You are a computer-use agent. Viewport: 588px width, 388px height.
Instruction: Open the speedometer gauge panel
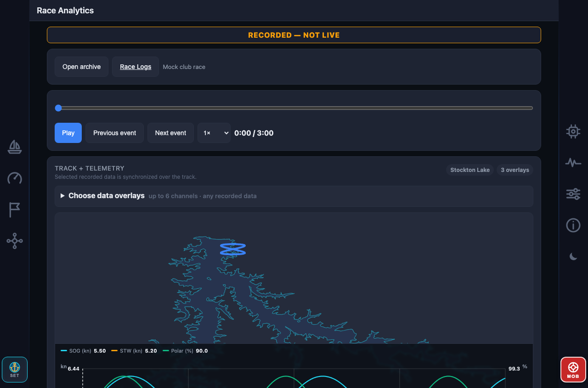click(15, 178)
